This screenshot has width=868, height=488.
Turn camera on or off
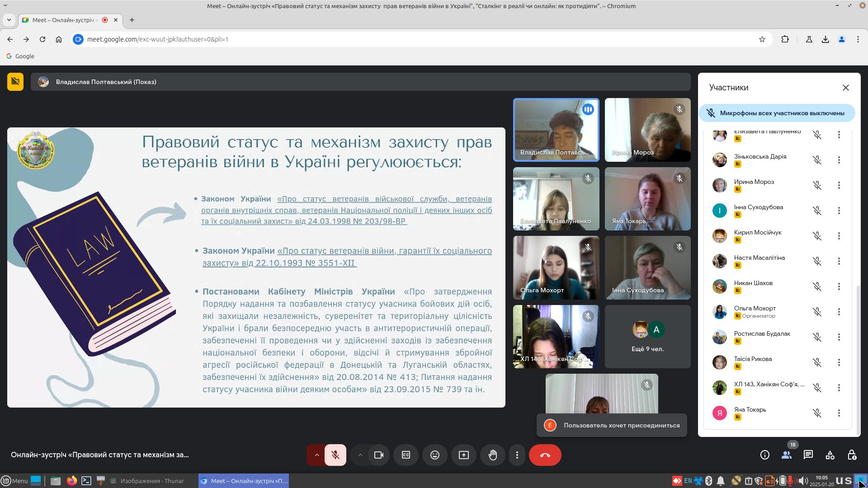378,455
